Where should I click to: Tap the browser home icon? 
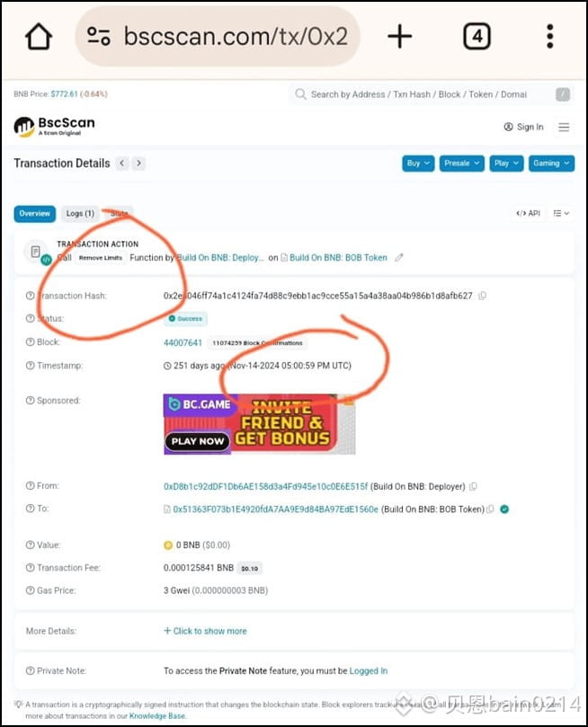coord(39,36)
